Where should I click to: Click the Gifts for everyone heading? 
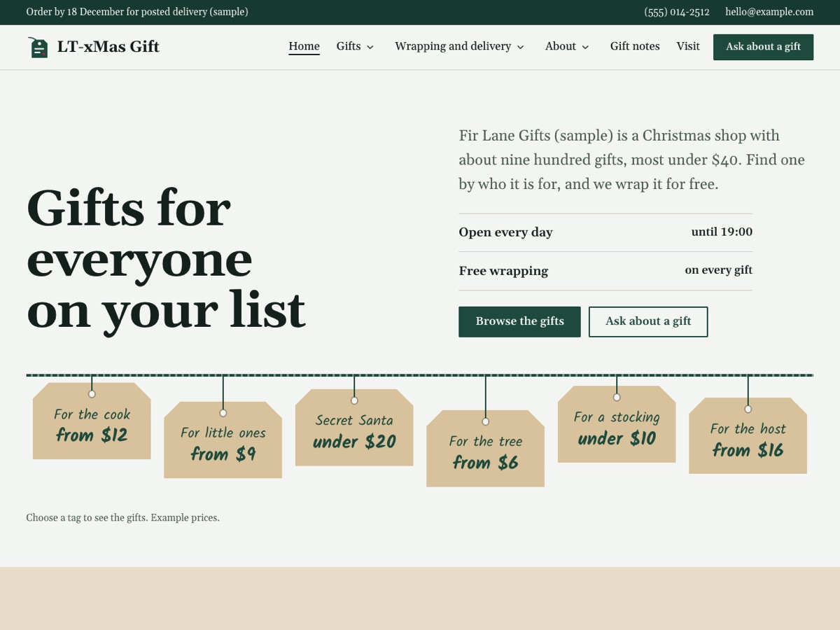(x=166, y=259)
